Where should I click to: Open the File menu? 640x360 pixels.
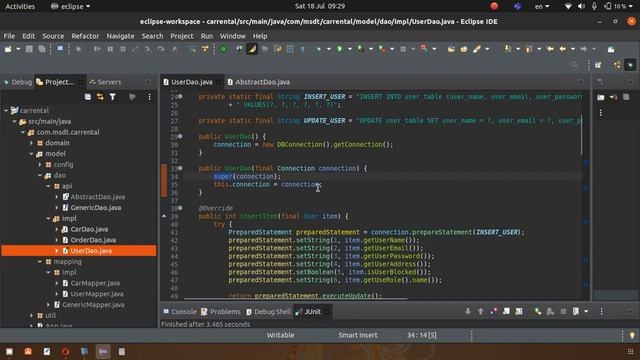point(9,36)
